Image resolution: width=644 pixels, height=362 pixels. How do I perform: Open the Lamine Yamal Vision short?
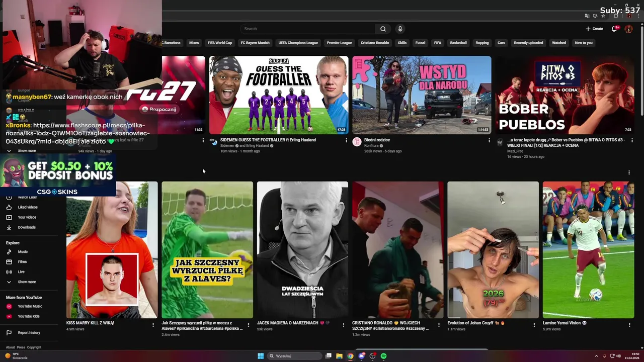coord(589,250)
